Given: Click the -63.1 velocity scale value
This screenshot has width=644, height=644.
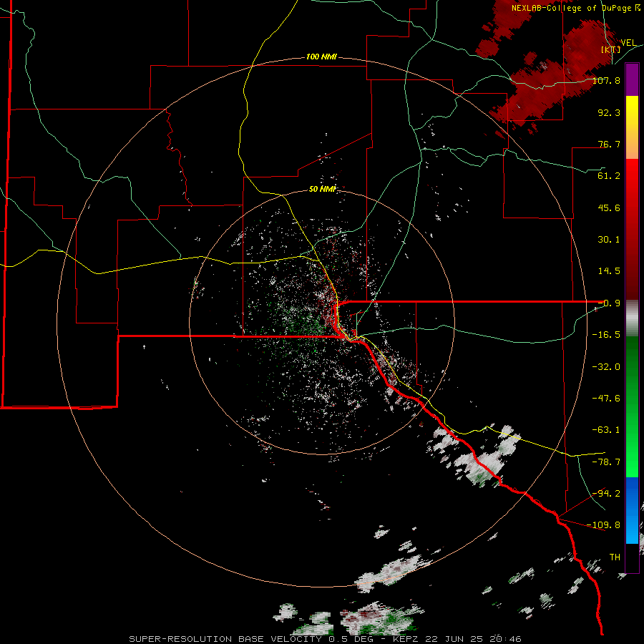Looking at the screenshot, I should pos(606,429).
